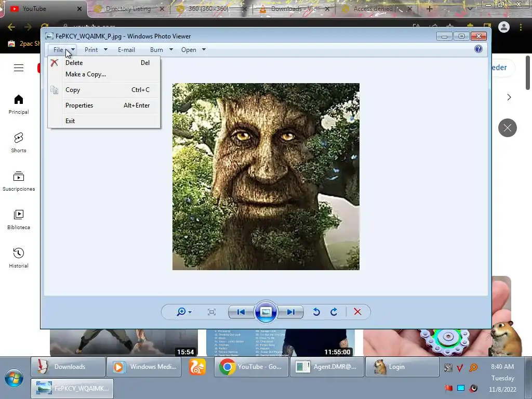Open Chrome profile avatar icon
Image resolution: width=532 pixels, height=399 pixels.
[x=504, y=27]
